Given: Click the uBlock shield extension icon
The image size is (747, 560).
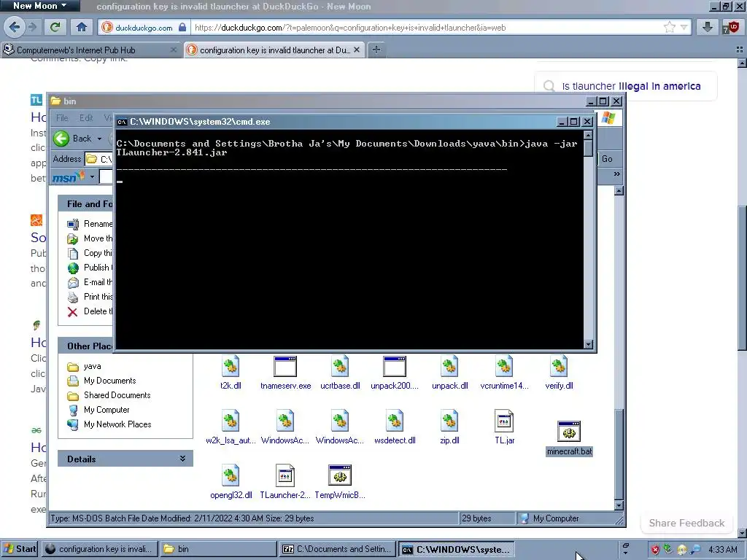Looking at the screenshot, I should pos(731,27).
